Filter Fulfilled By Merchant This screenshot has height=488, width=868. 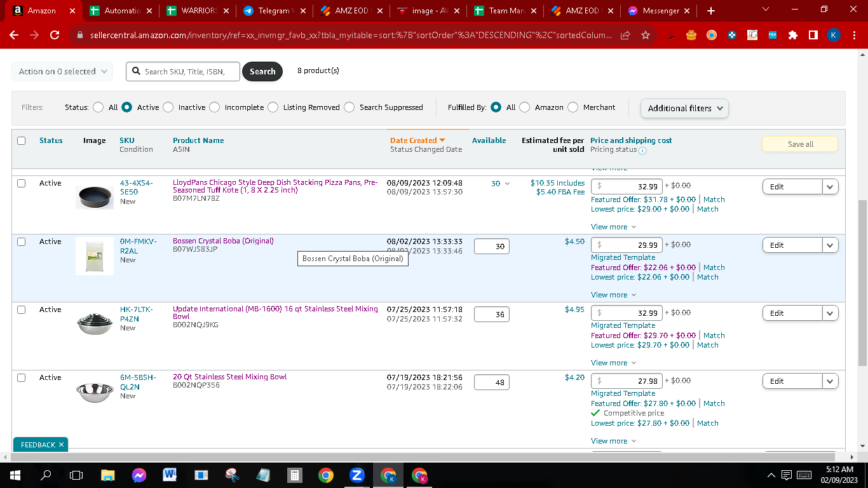click(573, 107)
